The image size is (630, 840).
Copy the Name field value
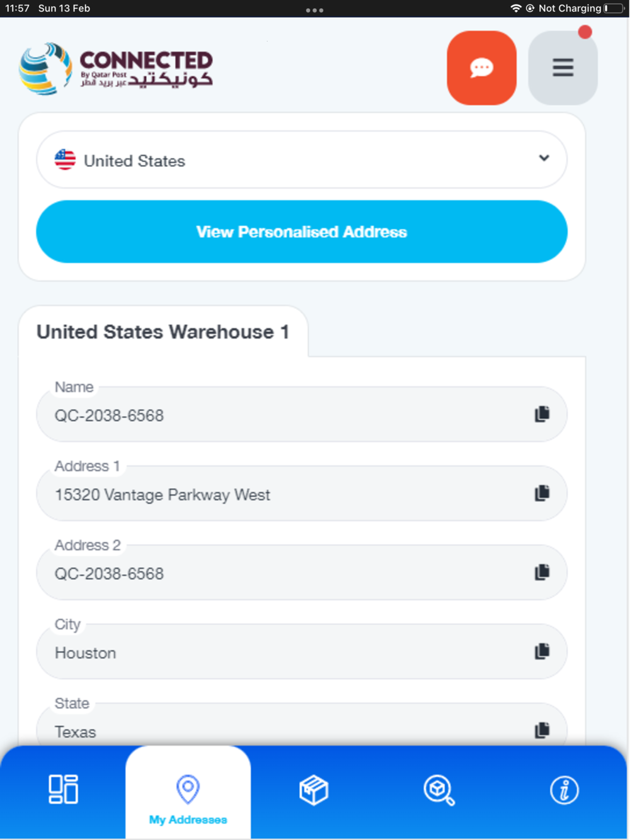point(542,414)
